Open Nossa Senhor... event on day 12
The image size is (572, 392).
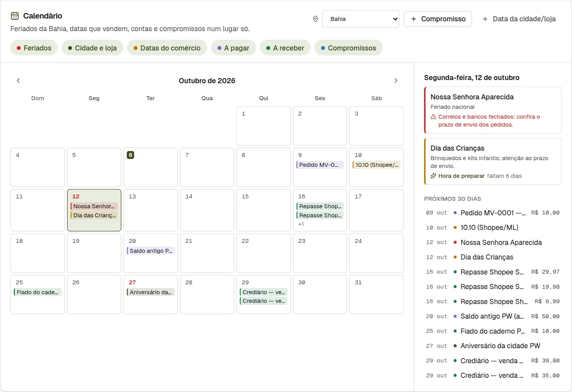pos(94,206)
